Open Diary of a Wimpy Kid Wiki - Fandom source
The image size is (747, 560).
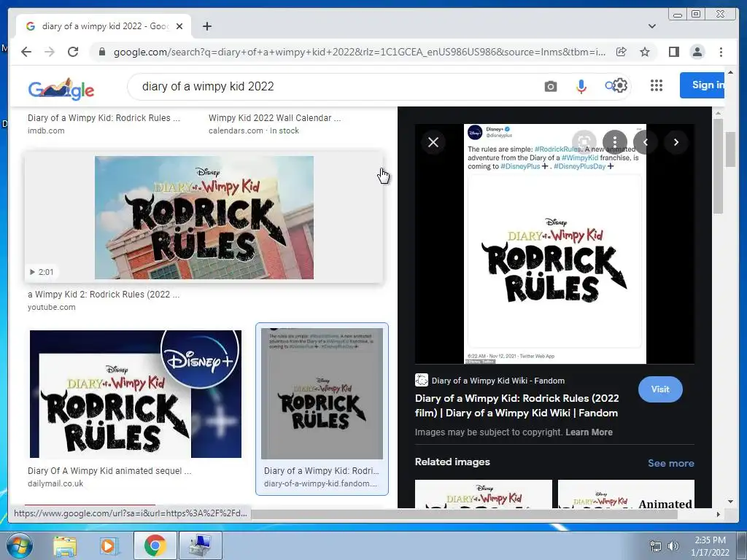[489, 381]
